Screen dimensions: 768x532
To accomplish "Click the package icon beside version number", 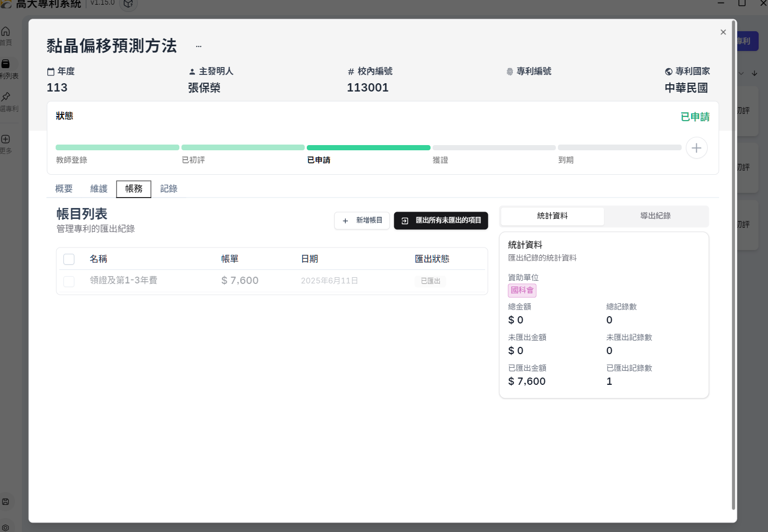I will (128, 4).
